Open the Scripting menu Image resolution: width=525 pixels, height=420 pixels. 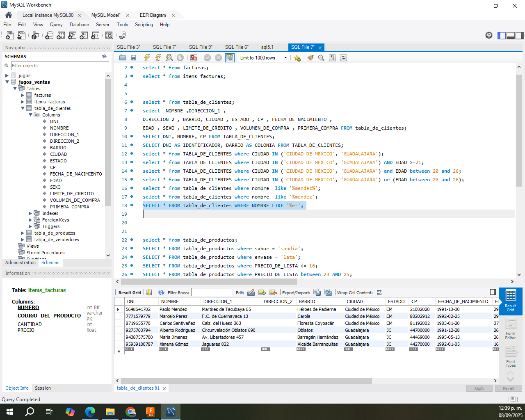pyautogui.click(x=144, y=25)
